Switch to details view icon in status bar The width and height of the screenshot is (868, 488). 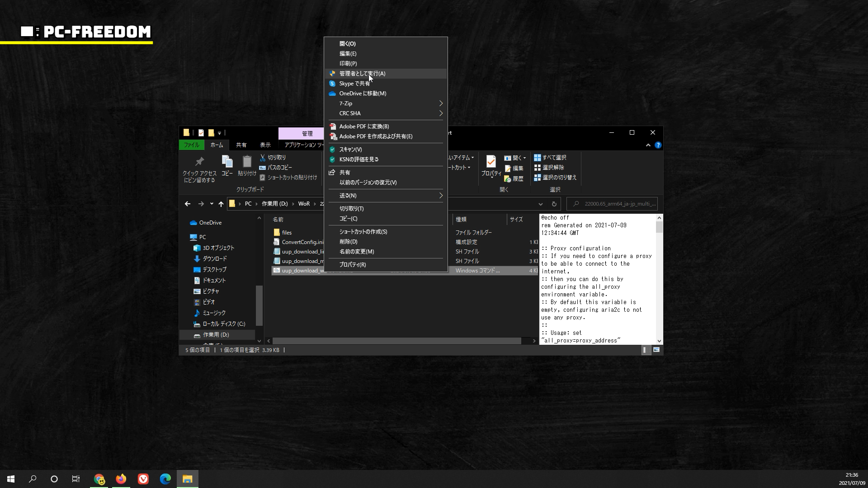(645, 350)
